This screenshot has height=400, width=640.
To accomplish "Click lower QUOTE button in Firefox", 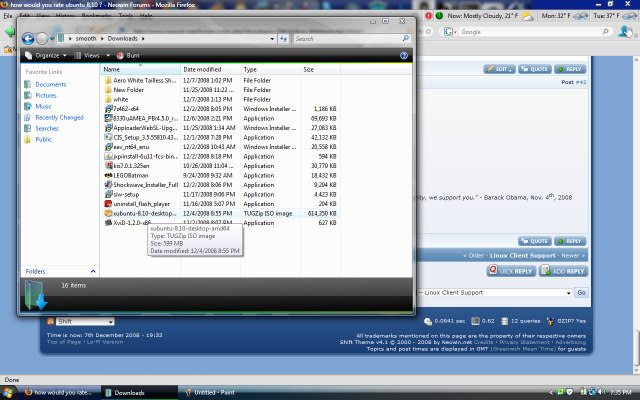I will click(x=535, y=241).
